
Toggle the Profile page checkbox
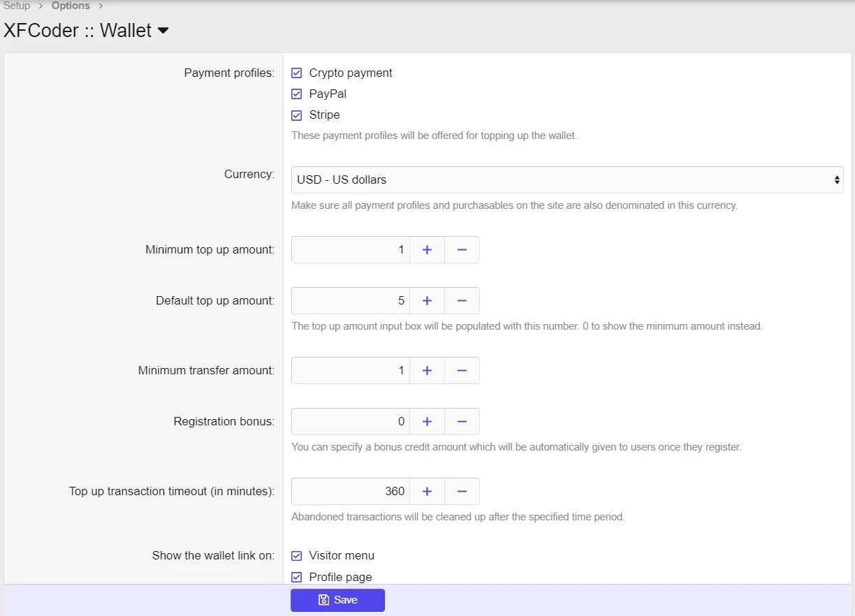tap(296, 576)
